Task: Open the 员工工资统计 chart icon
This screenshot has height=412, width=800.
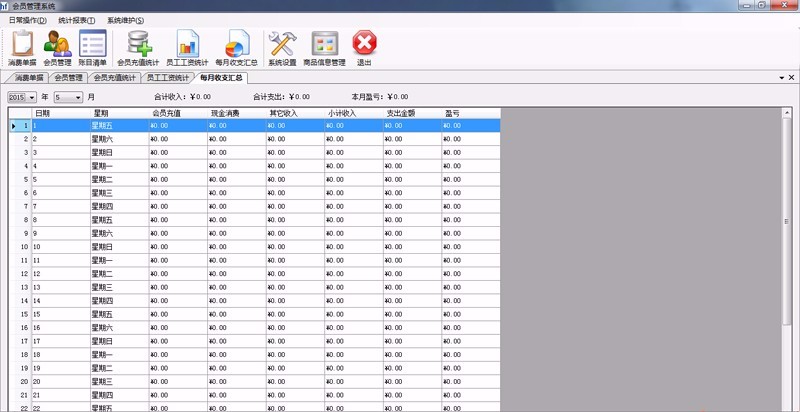Action: coord(187,48)
